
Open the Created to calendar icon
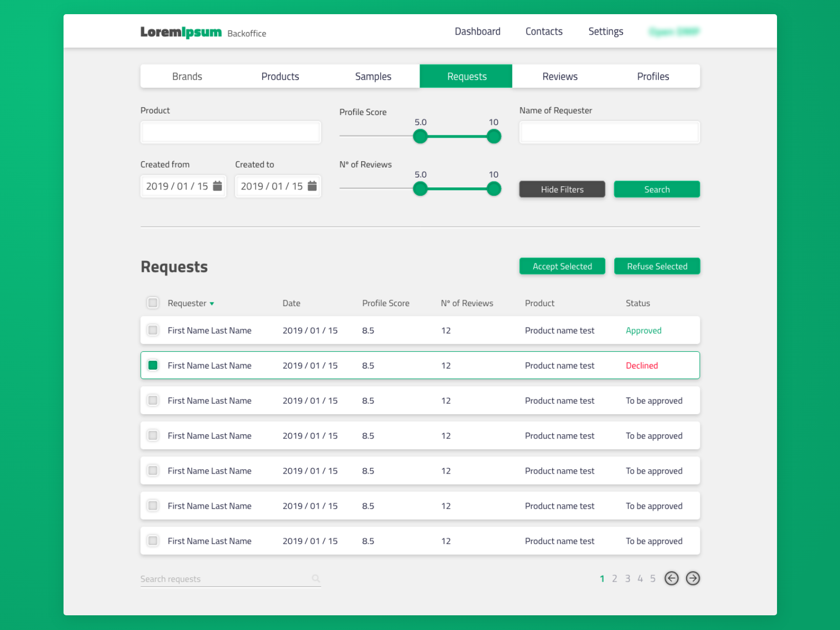[x=312, y=186]
